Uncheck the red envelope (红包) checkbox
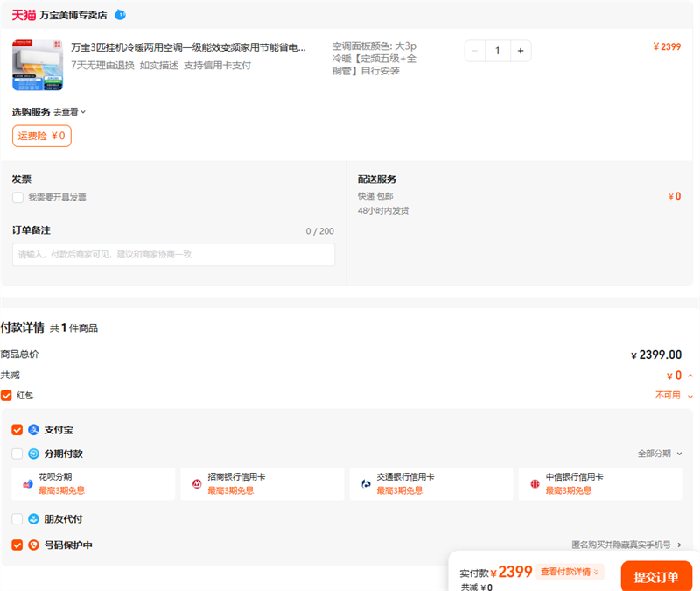 [x=7, y=396]
